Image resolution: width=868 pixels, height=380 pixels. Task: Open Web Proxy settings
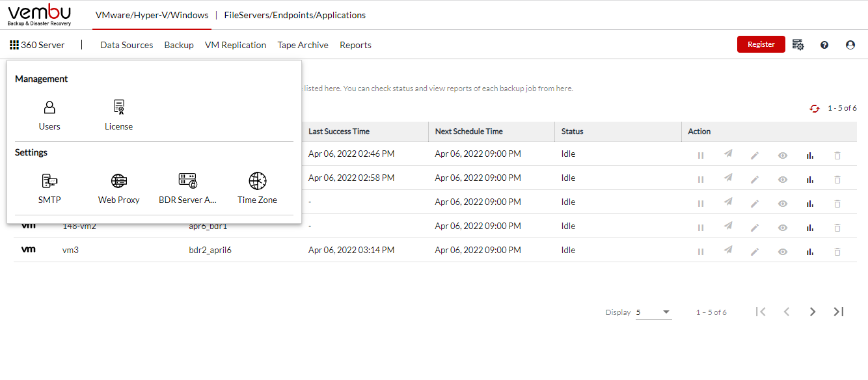tap(119, 181)
